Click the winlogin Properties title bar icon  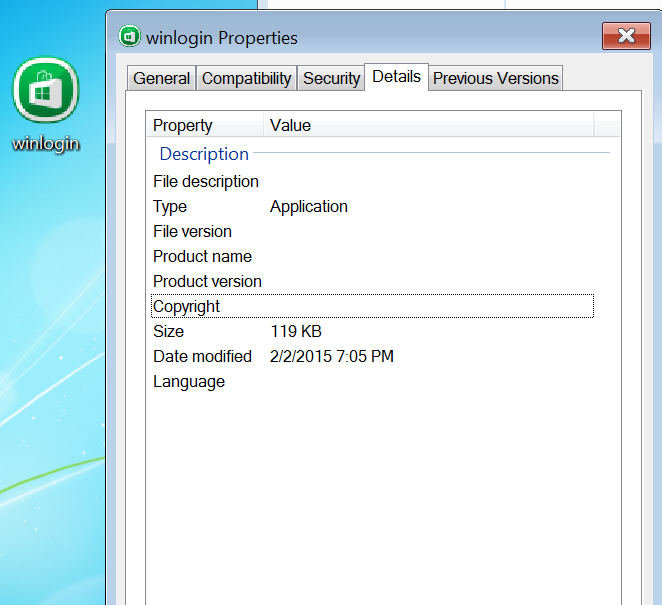[x=130, y=36]
